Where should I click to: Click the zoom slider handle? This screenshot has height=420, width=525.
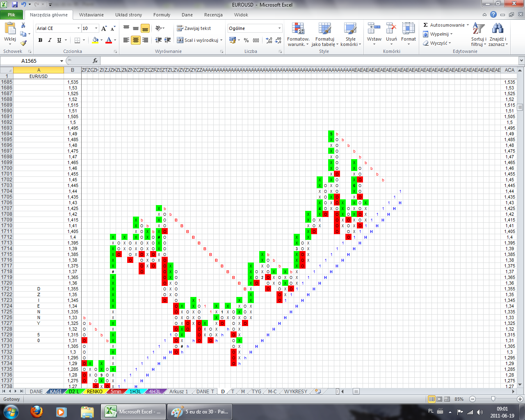(x=493, y=399)
